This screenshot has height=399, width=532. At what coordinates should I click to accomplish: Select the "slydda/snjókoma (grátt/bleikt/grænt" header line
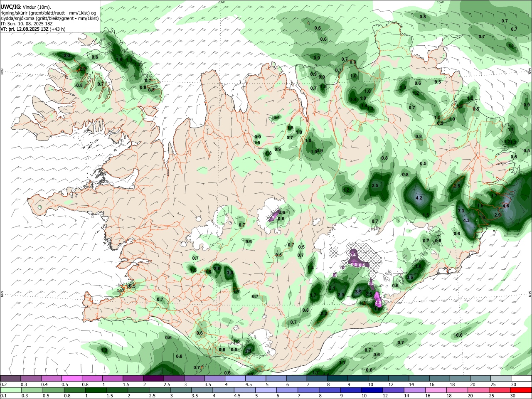click(49, 18)
